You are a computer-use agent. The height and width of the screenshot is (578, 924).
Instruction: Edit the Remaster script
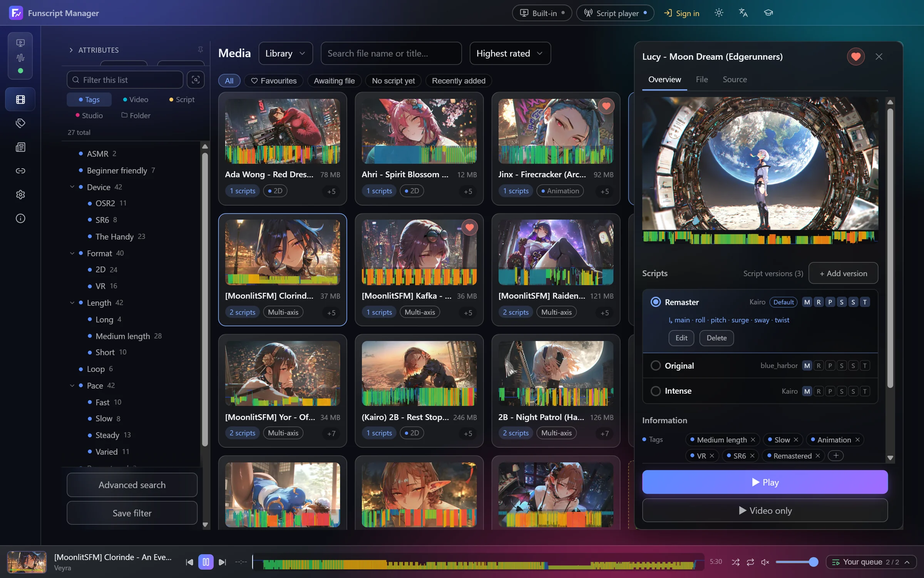[x=681, y=338]
